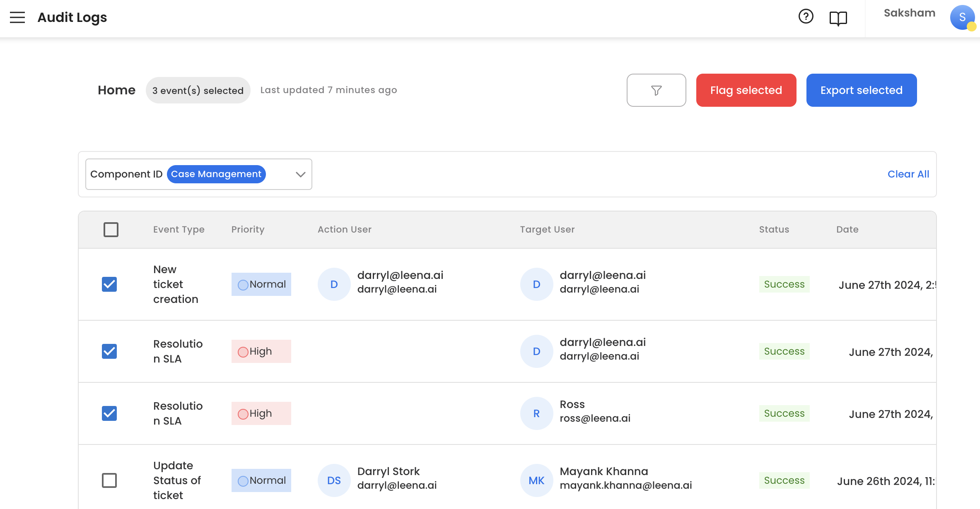Click the DS avatar for Darryl Stork
The image size is (980, 509).
coord(334,480)
